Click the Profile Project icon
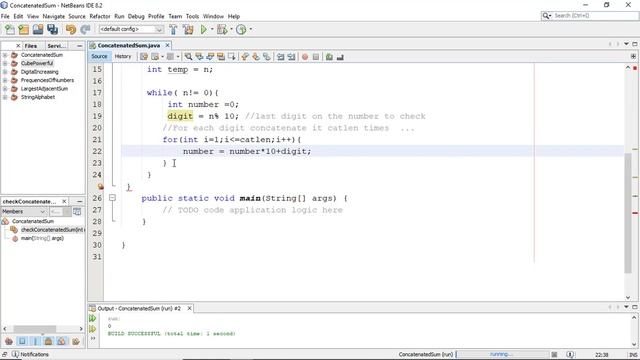 coord(241,29)
